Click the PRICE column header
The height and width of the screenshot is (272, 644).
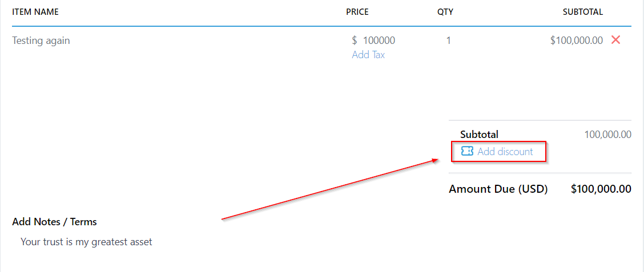[x=357, y=11]
